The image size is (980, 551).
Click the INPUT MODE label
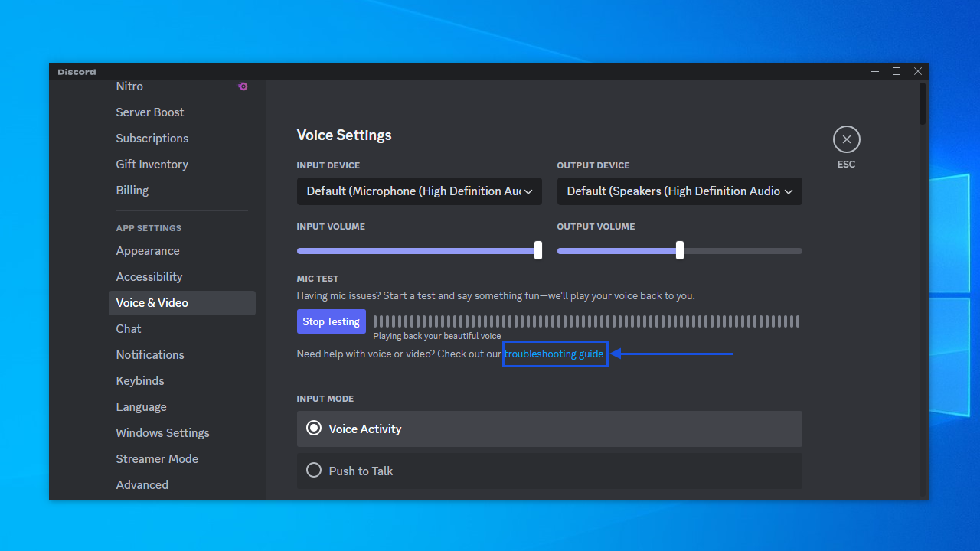pos(325,399)
